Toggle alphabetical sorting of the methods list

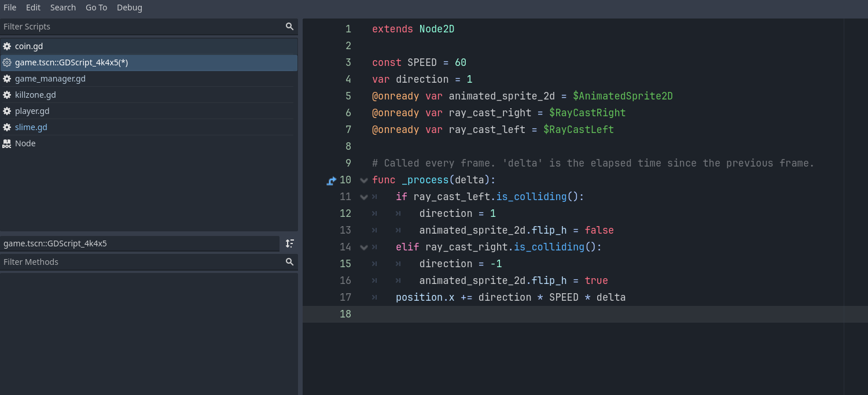click(x=290, y=243)
